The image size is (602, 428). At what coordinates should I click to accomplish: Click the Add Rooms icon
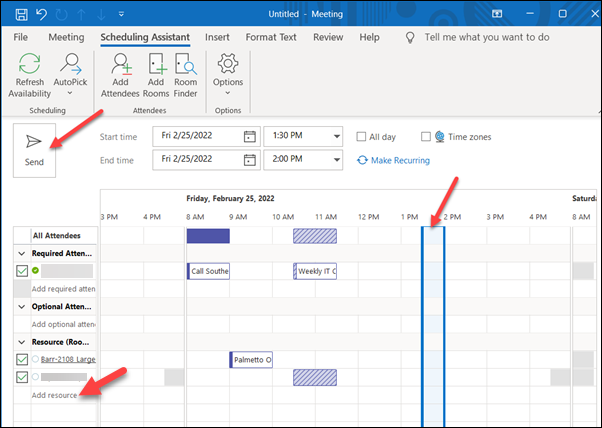tap(156, 64)
